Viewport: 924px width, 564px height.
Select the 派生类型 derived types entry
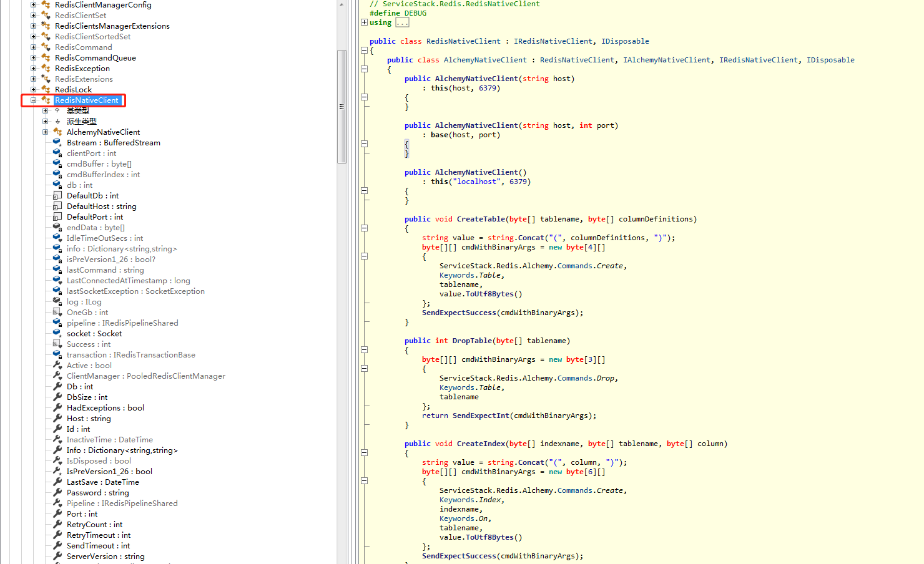[x=82, y=121]
